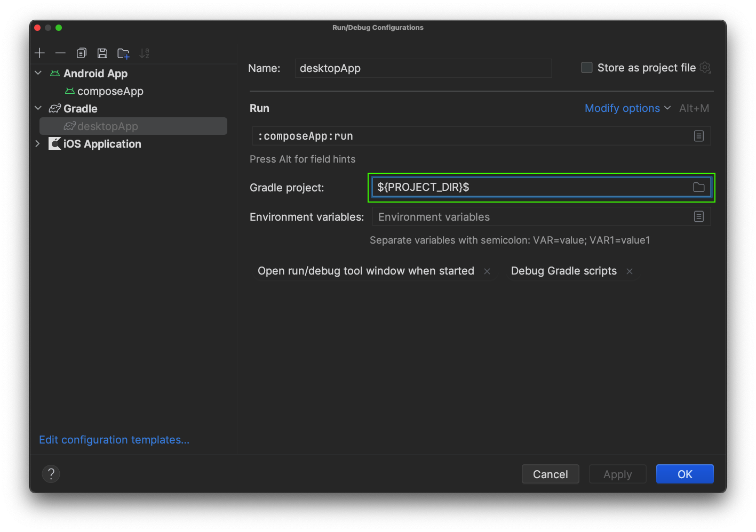Create a new folder with the folder-plus icon
Image resolution: width=756 pixels, height=532 pixels.
tap(123, 53)
